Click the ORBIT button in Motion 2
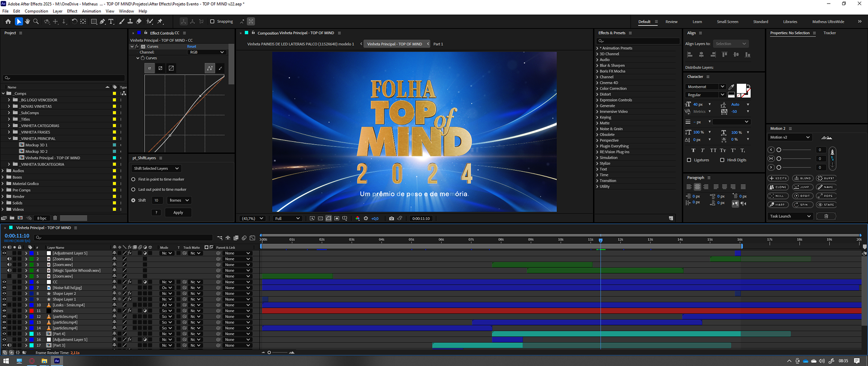 [x=802, y=196]
